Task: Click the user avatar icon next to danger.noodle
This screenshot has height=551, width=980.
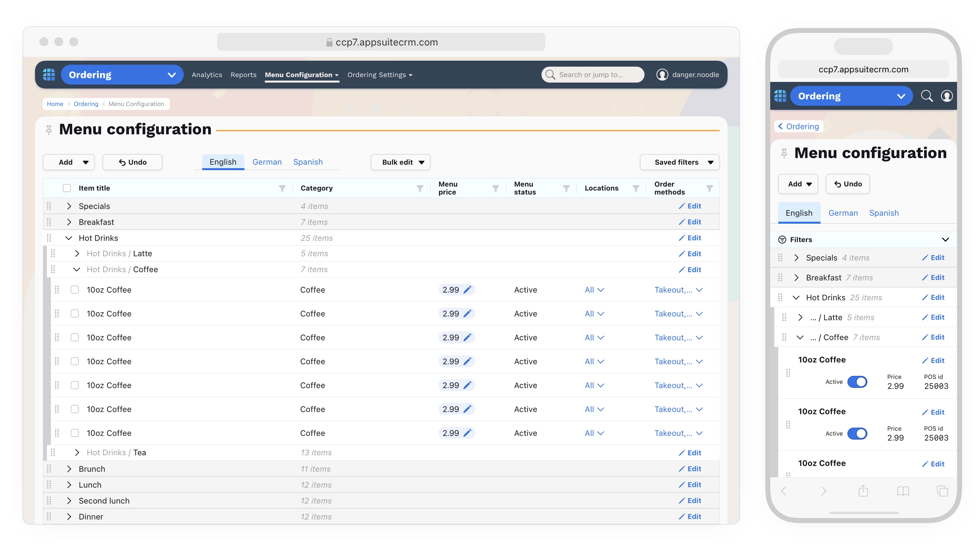Action: (662, 75)
